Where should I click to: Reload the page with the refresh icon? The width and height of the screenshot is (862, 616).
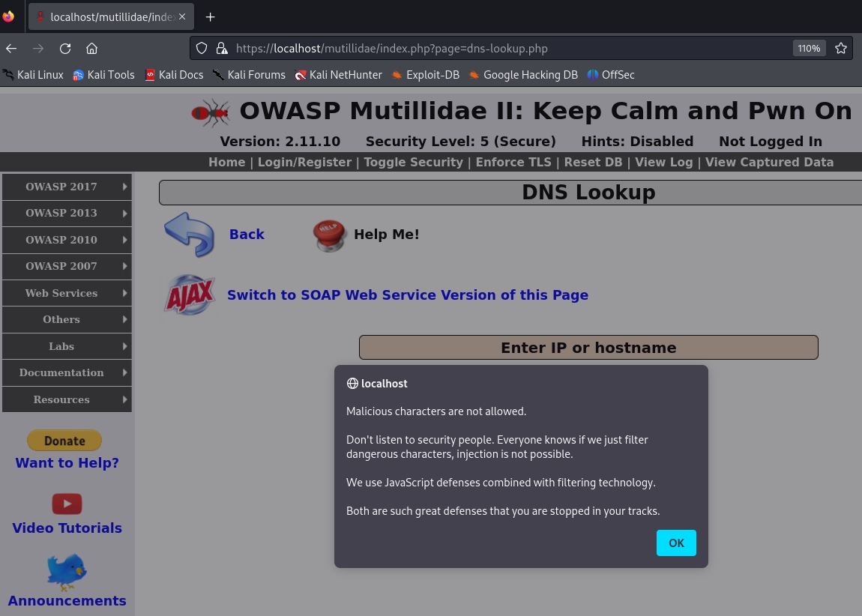coord(65,49)
